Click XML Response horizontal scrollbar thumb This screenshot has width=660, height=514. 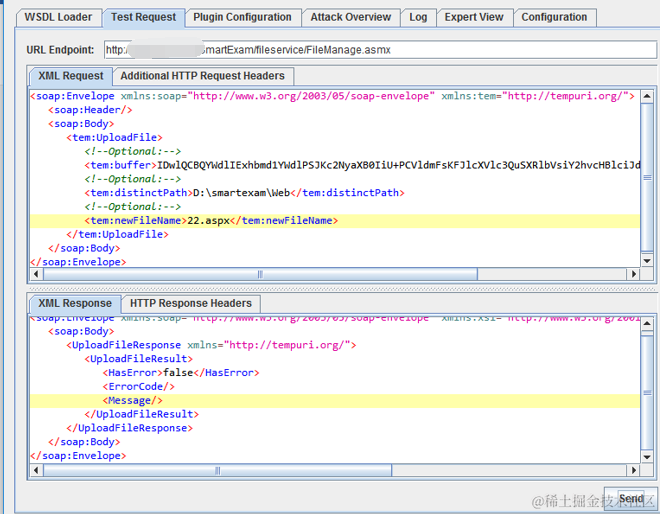pyautogui.click(x=217, y=470)
